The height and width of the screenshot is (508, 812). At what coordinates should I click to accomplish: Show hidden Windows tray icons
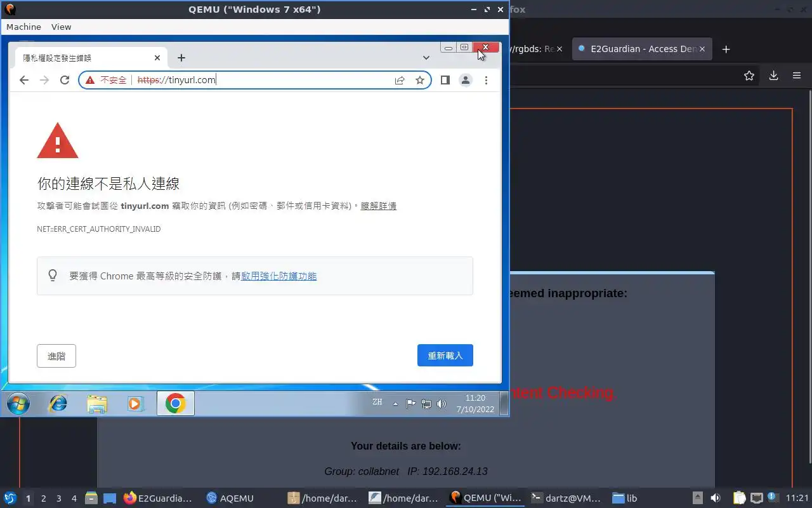pos(396,404)
